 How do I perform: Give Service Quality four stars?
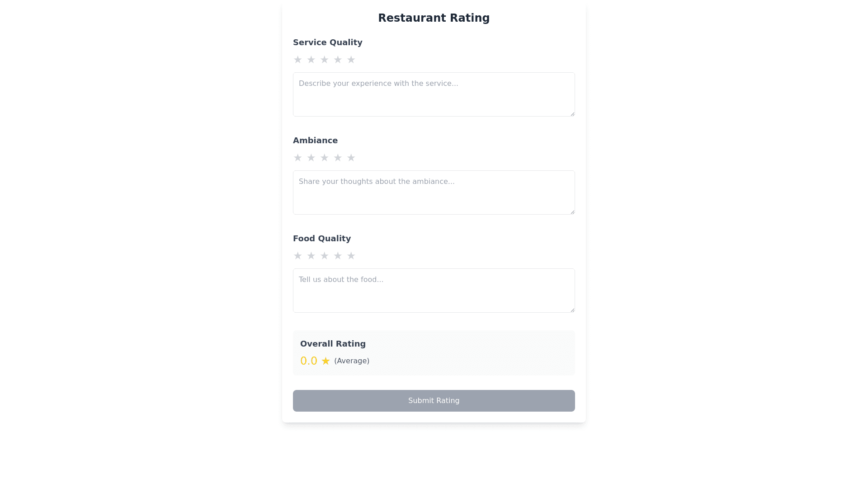[x=338, y=60]
